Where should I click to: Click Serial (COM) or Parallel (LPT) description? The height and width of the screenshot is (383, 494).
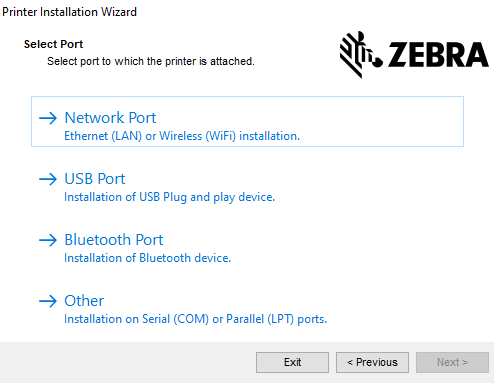(x=195, y=319)
